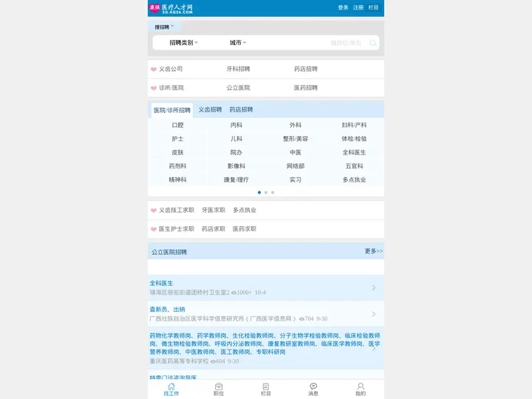Select the 多点执业 category in grid
Viewport: 532px width, 399px height.
pyautogui.click(x=354, y=180)
